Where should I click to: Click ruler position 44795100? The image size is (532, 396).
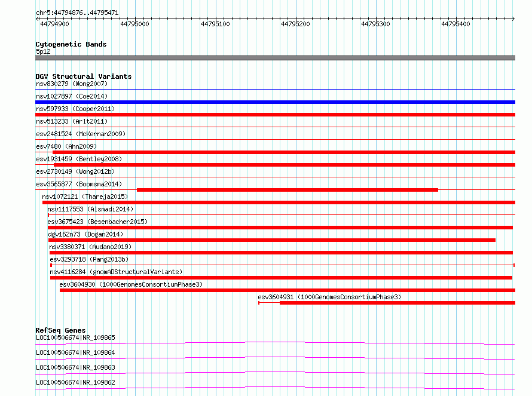215,24
